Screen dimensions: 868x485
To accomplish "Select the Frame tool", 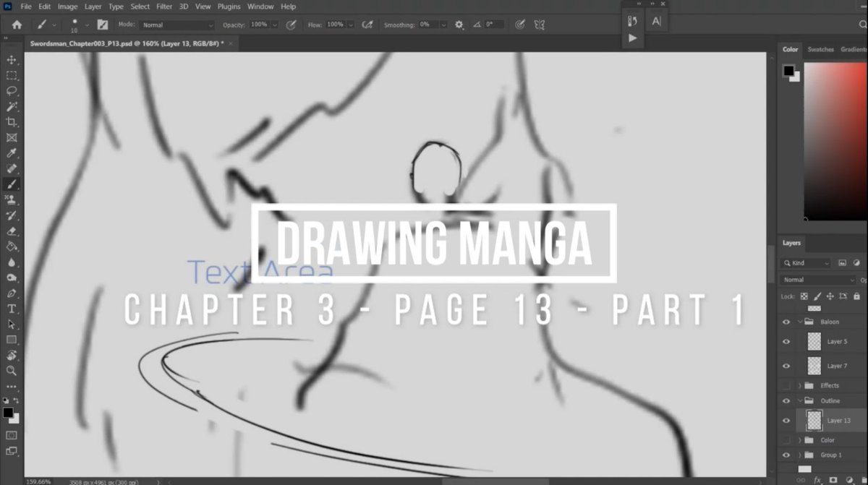I will click(12, 137).
